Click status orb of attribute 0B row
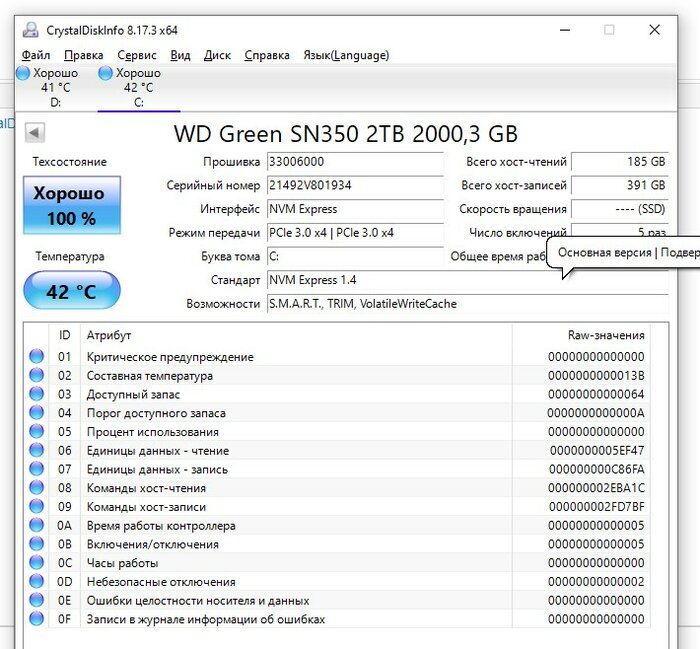Viewport: 700px width, 649px height. click(37, 544)
